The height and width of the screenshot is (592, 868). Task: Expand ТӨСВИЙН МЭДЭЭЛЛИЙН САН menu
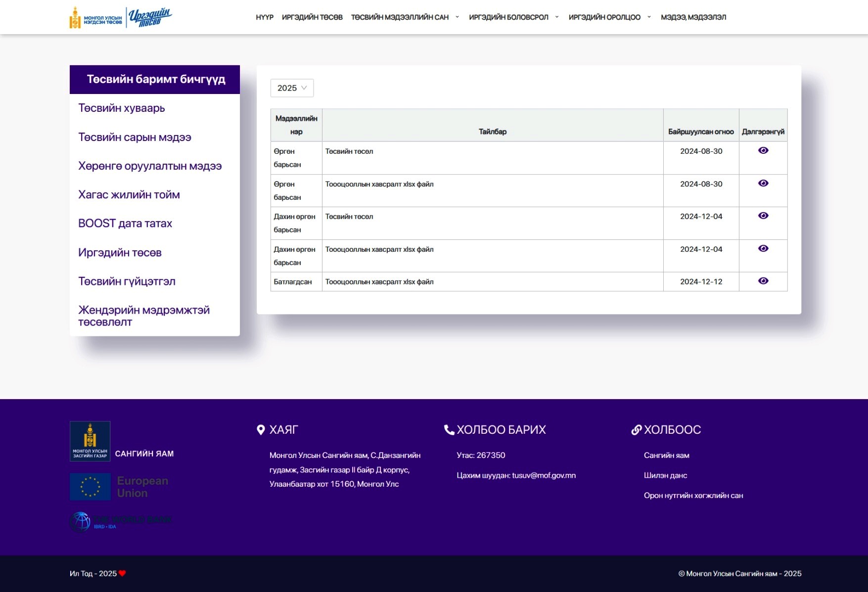click(x=405, y=17)
